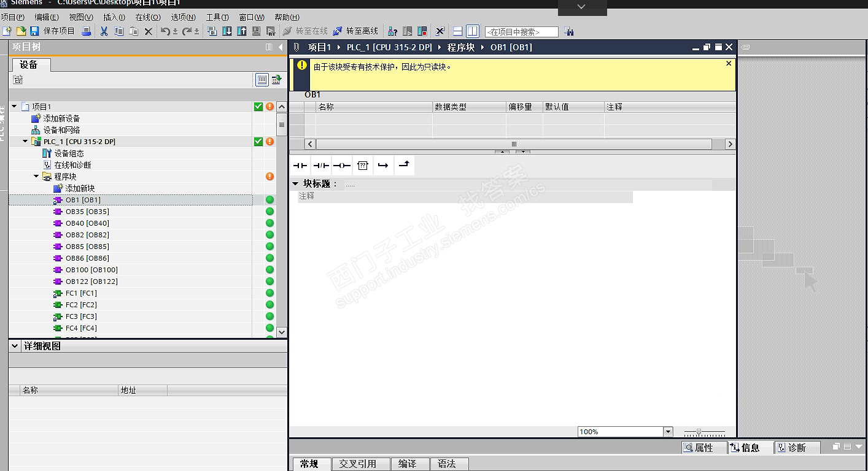The height and width of the screenshot is (471, 868).
Task: Insert a normally open contact
Action: (300, 166)
